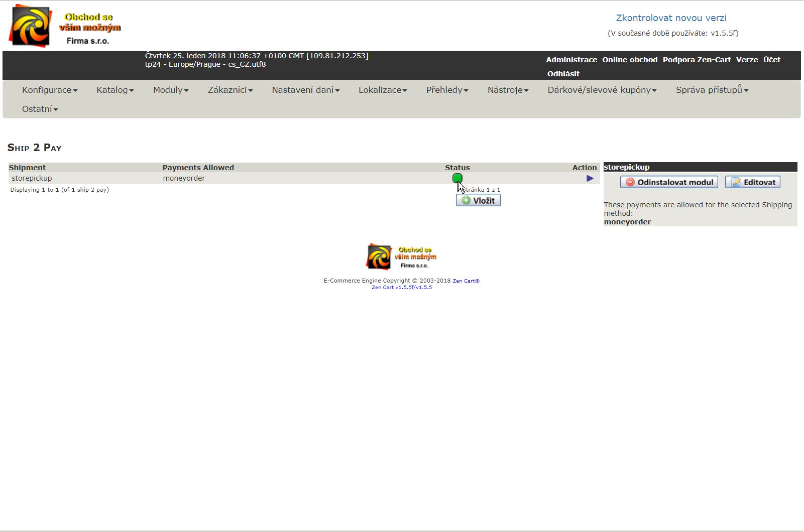804x532 pixels.
Task: Go to Online obchod link
Action: 630,60
